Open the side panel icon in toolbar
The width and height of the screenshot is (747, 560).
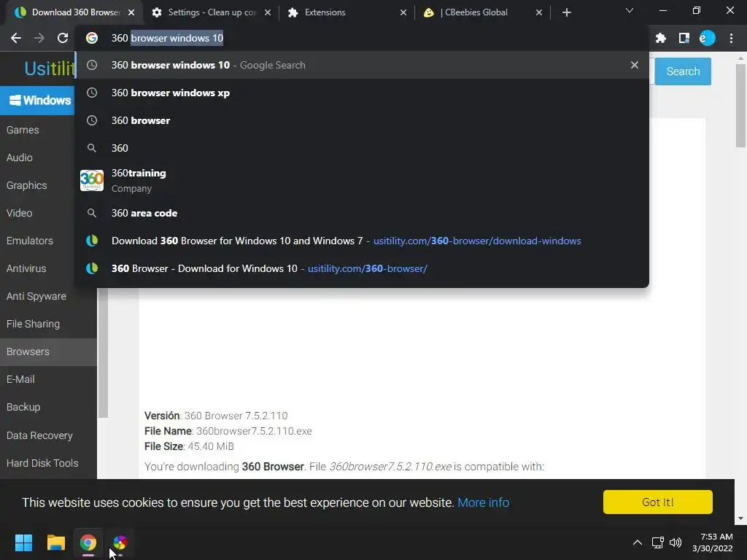684,38
